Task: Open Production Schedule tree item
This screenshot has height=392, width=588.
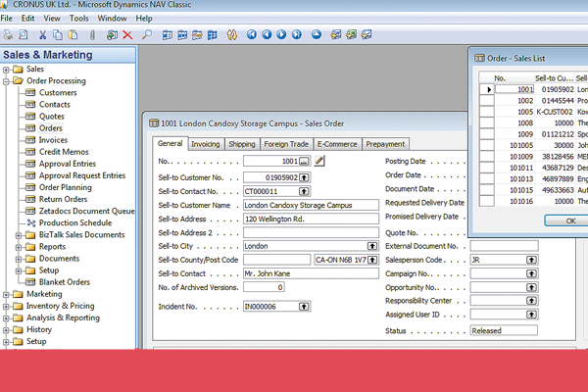Action: click(x=75, y=222)
